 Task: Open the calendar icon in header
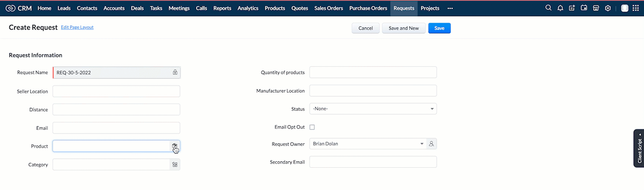pyautogui.click(x=584, y=8)
